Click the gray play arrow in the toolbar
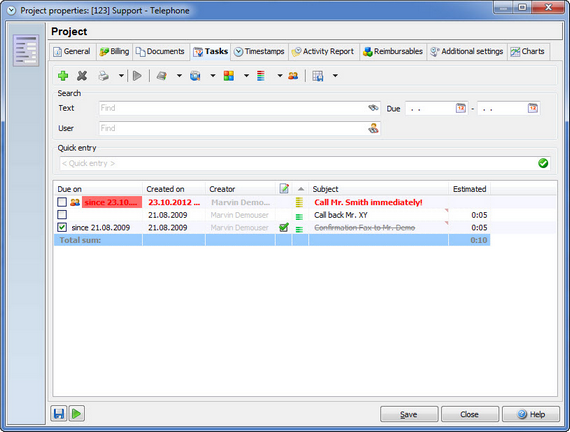570x432 pixels. (137, 76)
